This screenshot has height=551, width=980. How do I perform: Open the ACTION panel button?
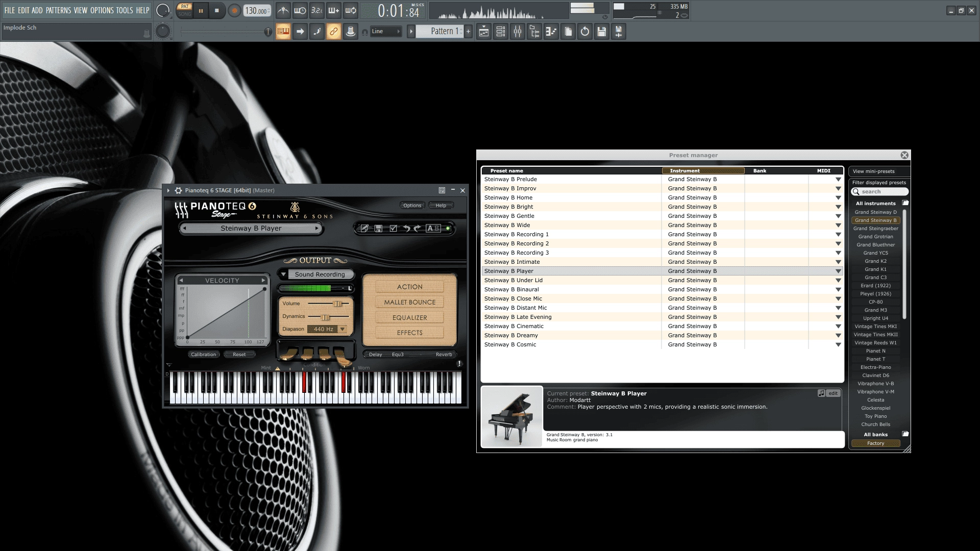point(410,287)
